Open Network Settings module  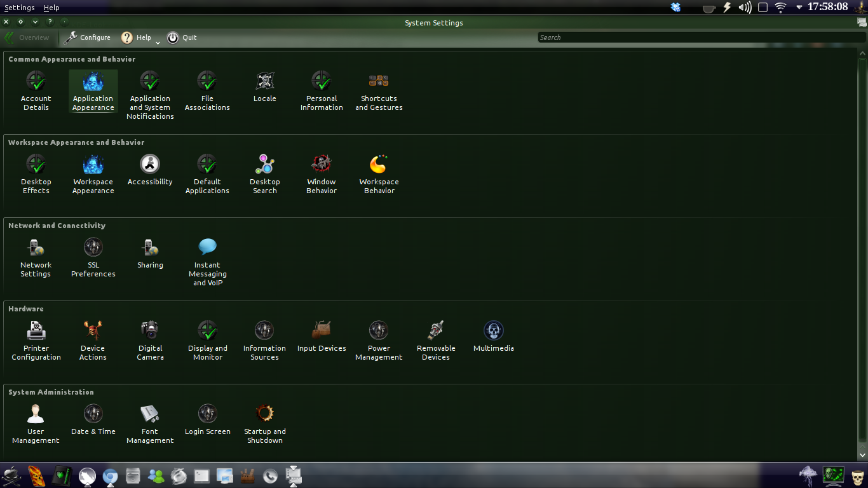tap(36, 258)
